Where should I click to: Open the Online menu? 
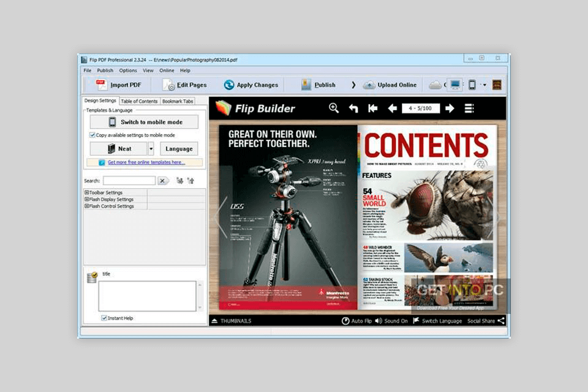(167, 70)
